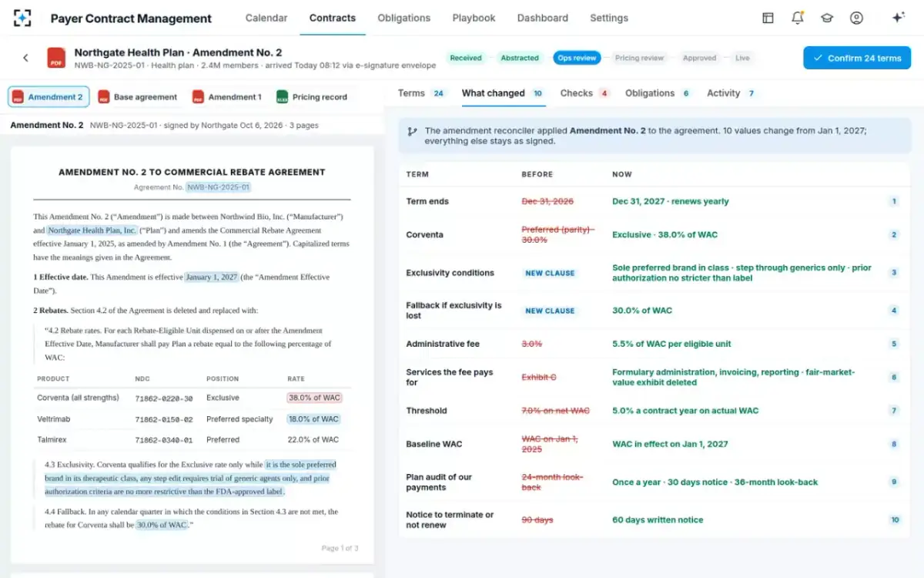The image size is (924, 578).
Task: Click the 60 days written notice value
Action: coord(658,520)
